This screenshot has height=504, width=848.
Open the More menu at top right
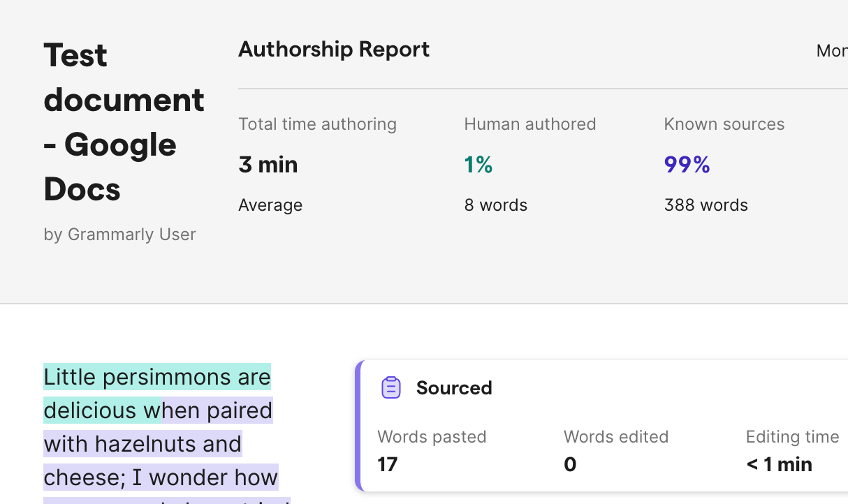pyautogui.click(x=833, y=50)
